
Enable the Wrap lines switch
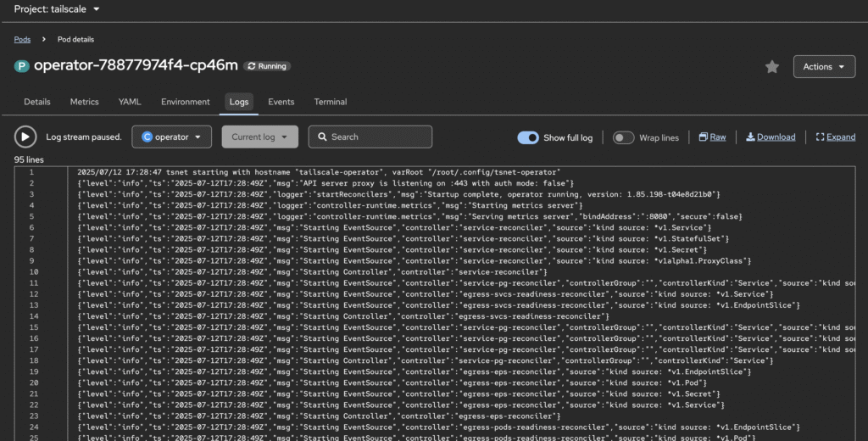point(623,137)
